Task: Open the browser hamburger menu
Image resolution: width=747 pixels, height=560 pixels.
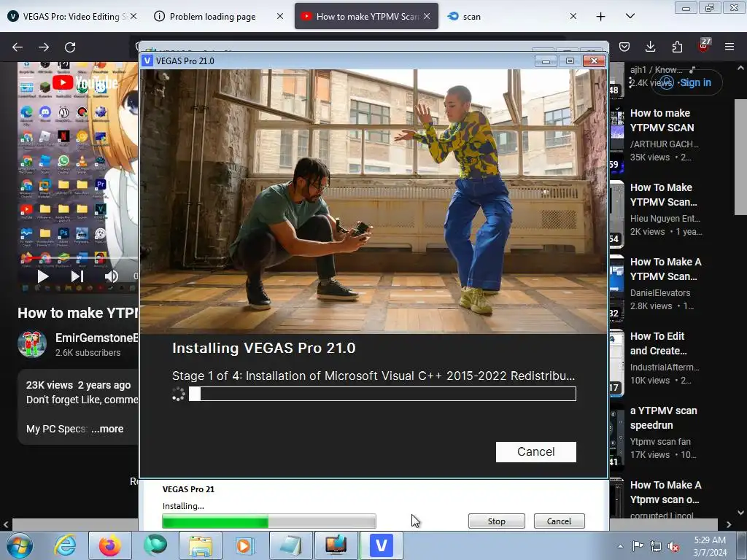Action: pos(729,47)
